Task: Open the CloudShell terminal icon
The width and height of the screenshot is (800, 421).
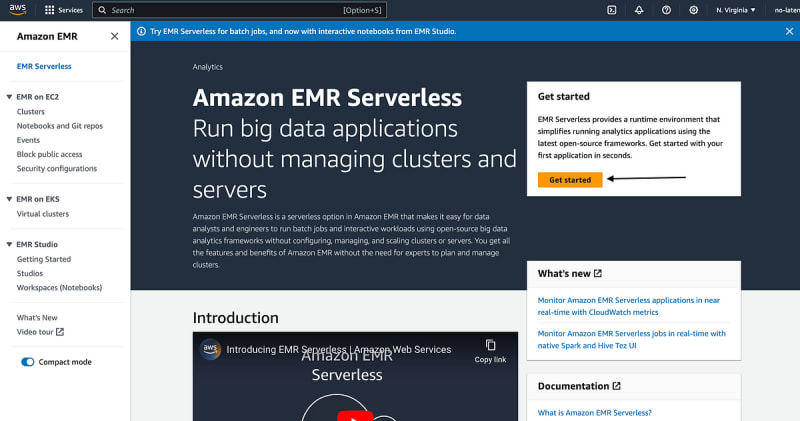Action: 612,10
